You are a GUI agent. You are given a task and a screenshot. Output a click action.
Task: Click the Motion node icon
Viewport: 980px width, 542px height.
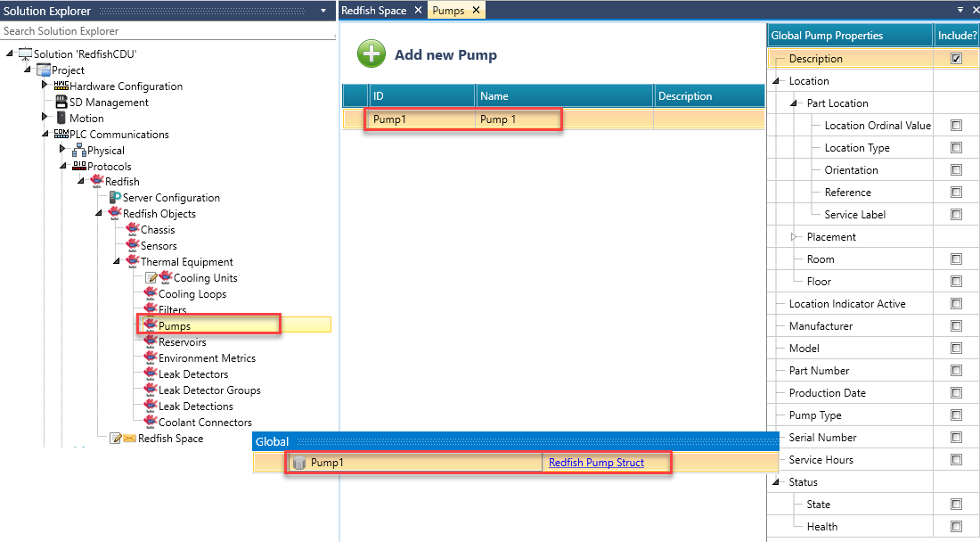coord(61,119)
